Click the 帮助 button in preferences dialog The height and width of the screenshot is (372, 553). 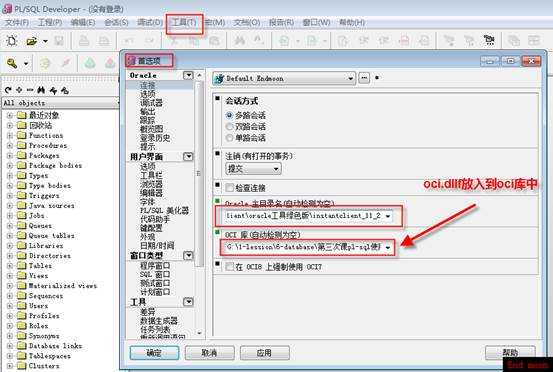[510, 353]
